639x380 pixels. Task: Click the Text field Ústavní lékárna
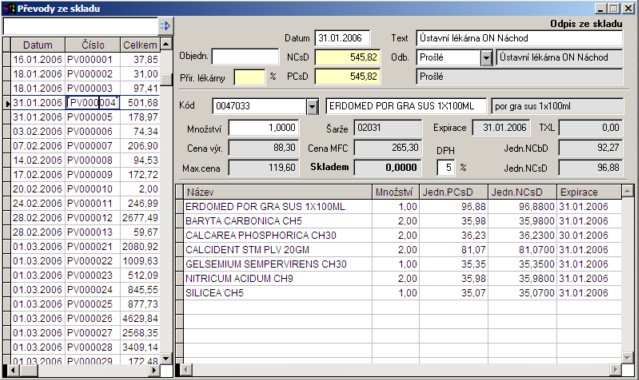pos(519,38)
